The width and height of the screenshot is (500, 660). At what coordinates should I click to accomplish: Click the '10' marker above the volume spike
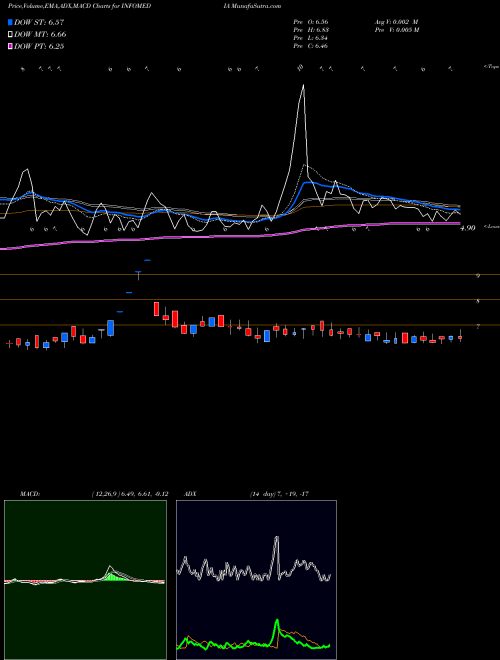pos(300,67)
